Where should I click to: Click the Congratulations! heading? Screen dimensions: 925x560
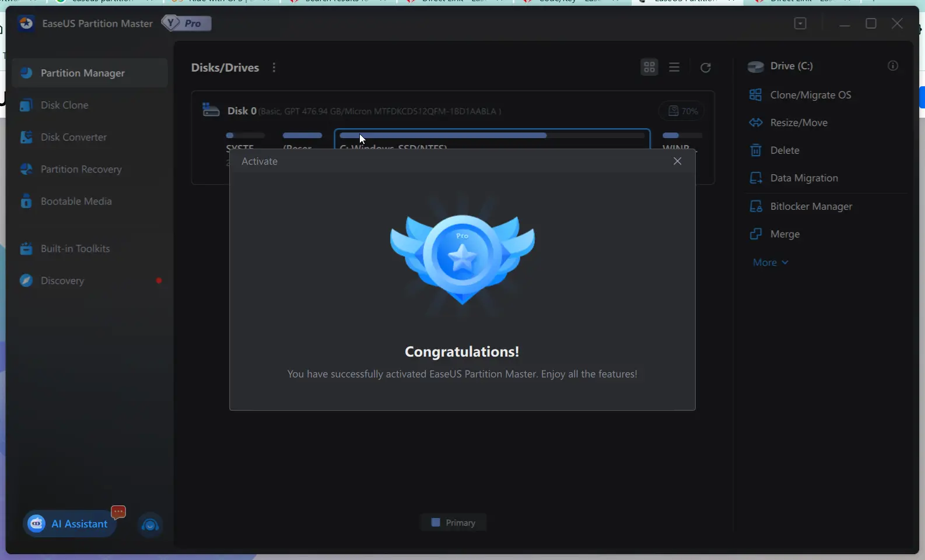point(462,352)
